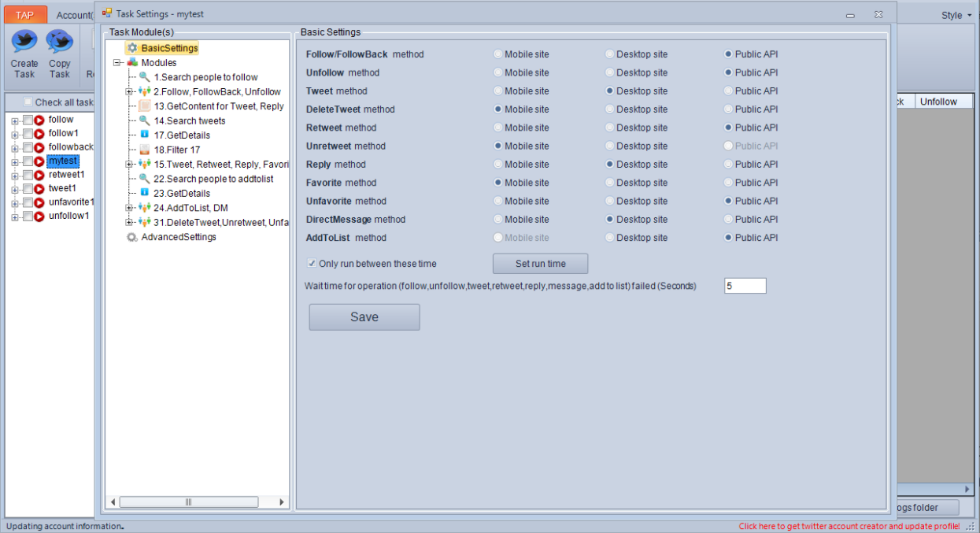Click people icon for 24.AddToList, DM
The height and width of the screenshot is (533, 980).
point(145,208)
